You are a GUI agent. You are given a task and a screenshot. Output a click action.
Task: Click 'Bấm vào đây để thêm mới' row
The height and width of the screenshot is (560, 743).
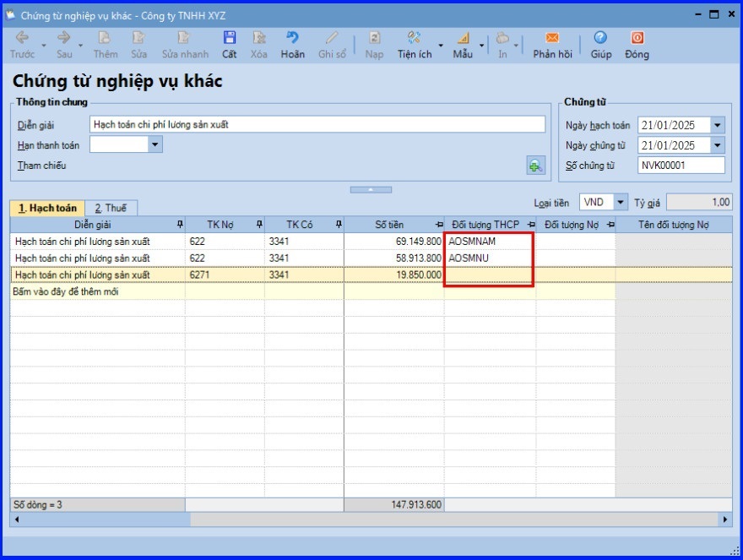68,291
